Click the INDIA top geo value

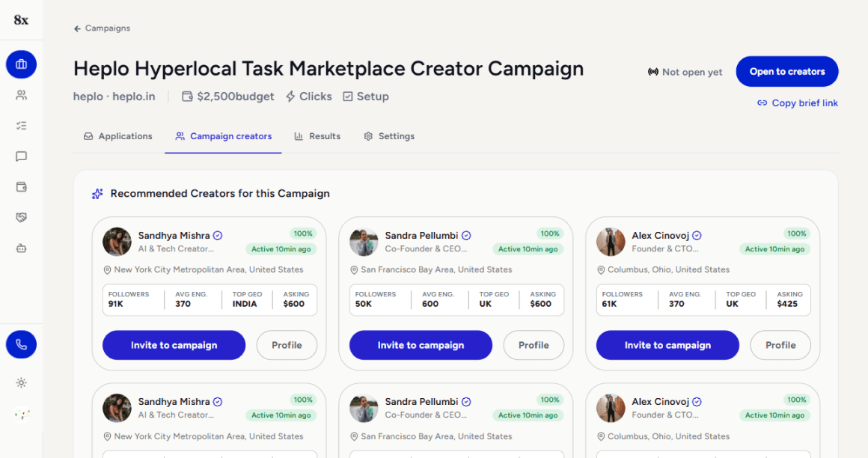click(x=245, y=304)
